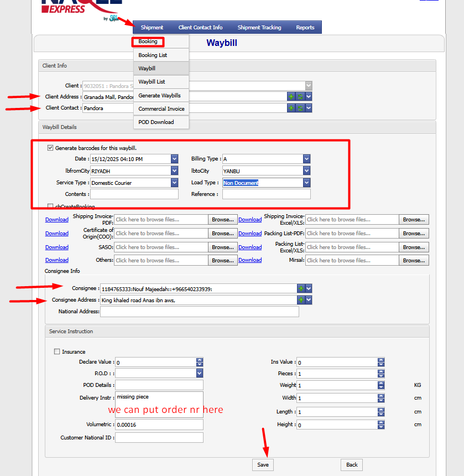Open the Date picker dropdown
The height and width of the screenshot is (476, 464).
174,159
